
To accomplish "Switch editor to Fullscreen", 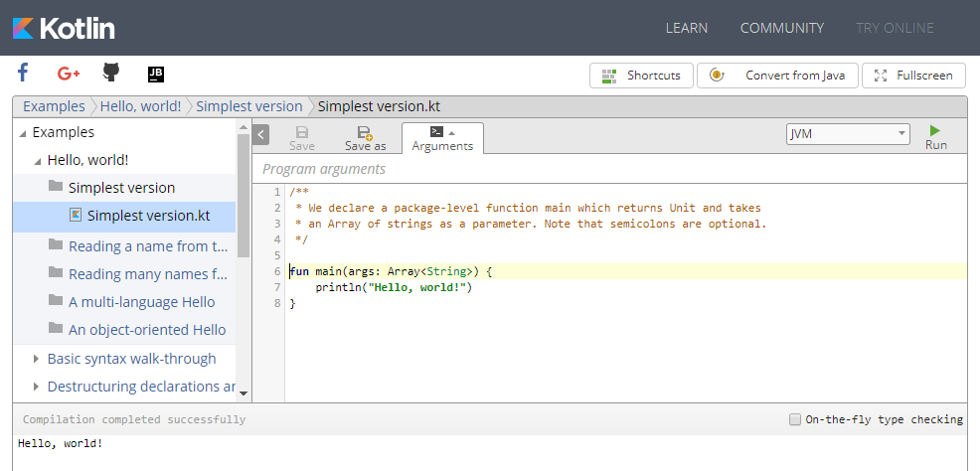I will 913,76.
